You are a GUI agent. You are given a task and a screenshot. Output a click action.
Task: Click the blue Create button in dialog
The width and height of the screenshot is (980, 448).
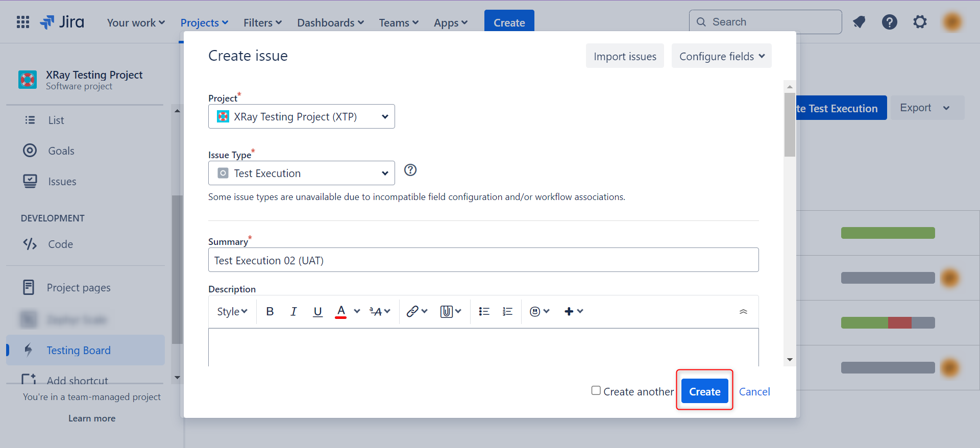pyautogui.click(x=704, y=391)
